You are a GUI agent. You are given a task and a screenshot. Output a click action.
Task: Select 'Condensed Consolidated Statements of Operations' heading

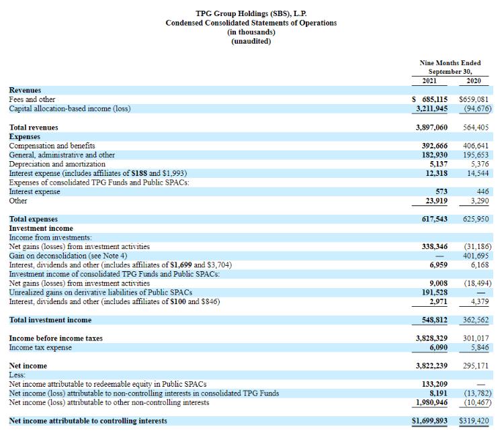(251, 23)
